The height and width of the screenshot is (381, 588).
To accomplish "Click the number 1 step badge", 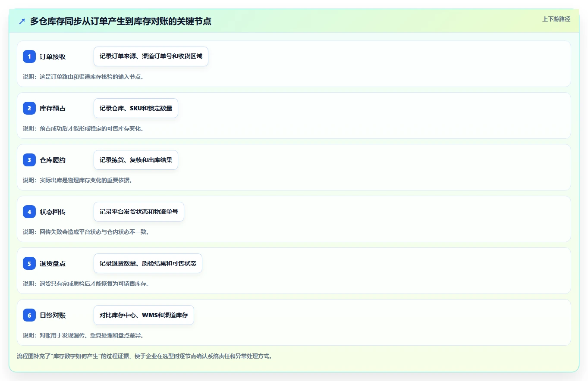I will pos(29,56).
